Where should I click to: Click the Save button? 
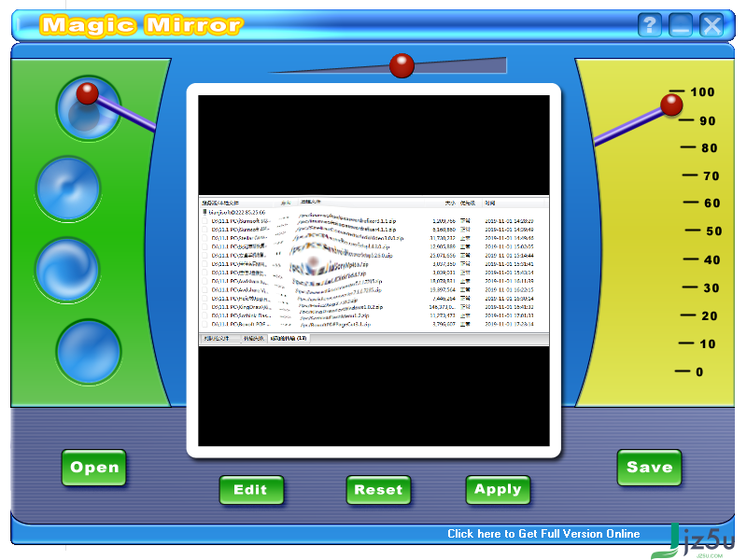(649, 468)
